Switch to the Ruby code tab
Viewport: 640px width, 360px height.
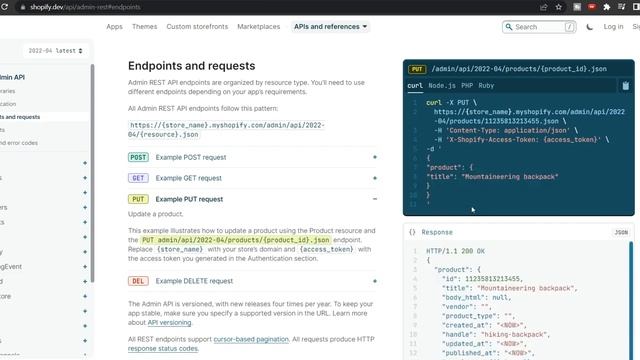(486, 86)
